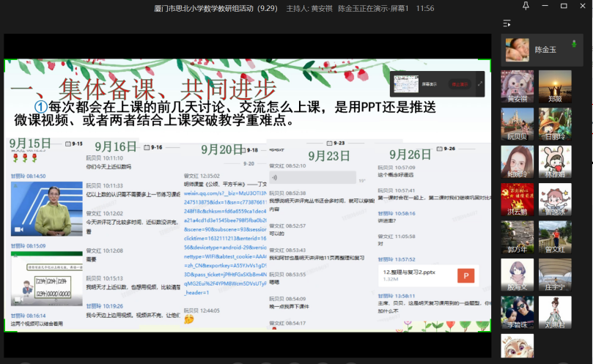593x364 pixels.
Task: Click the orange PowerPoint file icon
Action: [464, 275]
